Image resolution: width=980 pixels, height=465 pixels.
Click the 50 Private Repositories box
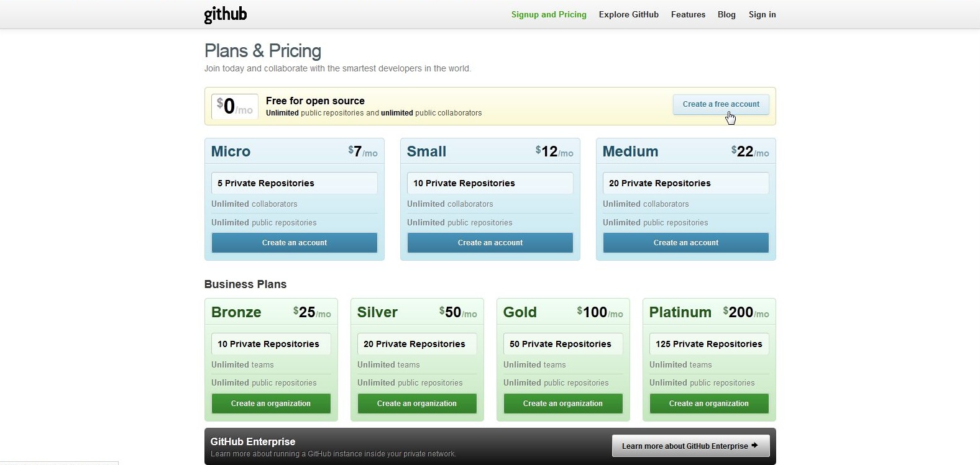click(563, 344)
